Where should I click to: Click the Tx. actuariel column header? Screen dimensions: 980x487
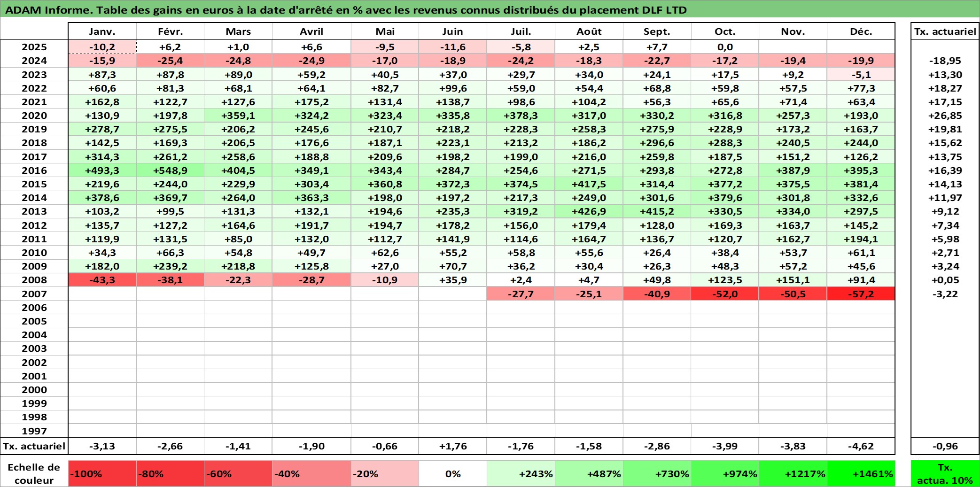tap(945, 31)
